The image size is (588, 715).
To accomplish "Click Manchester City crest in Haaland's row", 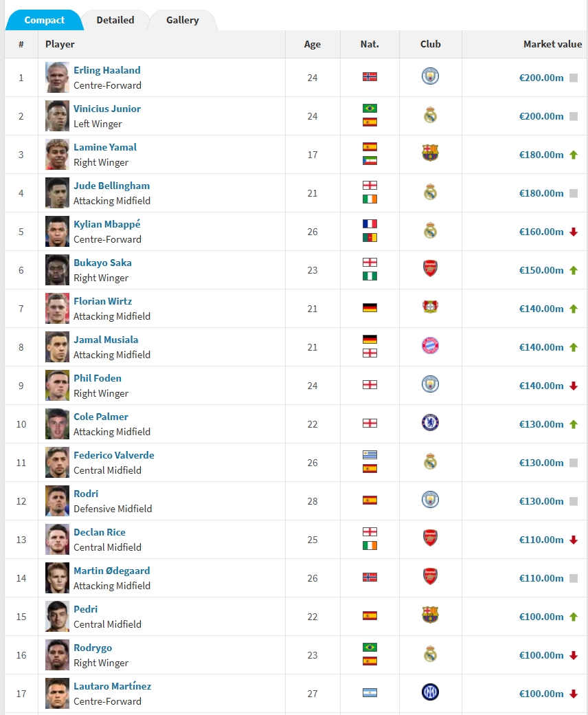I will point(430,77).
